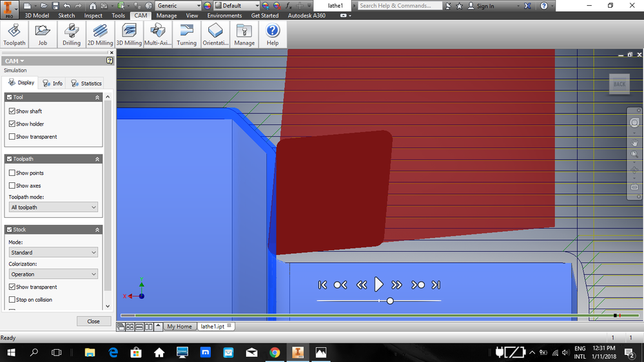
Task: Open the Environments ribbon tab
Action: tap(224, 15)
